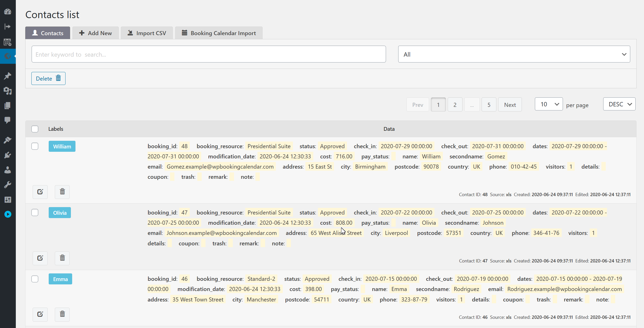Change the 10 per page dropdown
Screen dimensions: 644x328
[549, 104]
